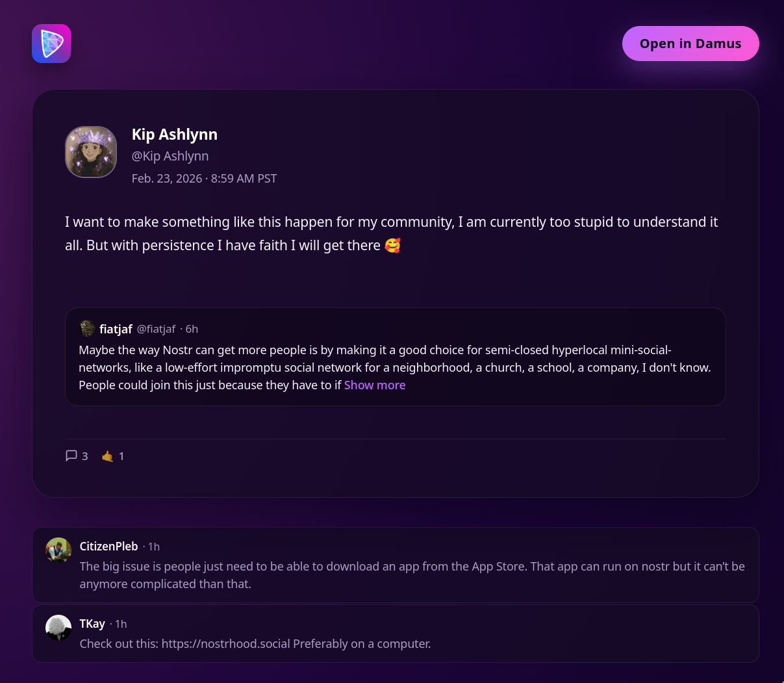Click the Kip Ashlynn display name
Image resolution: width=784 pixels, height=683 pixels.
click(x=174, y=135)
